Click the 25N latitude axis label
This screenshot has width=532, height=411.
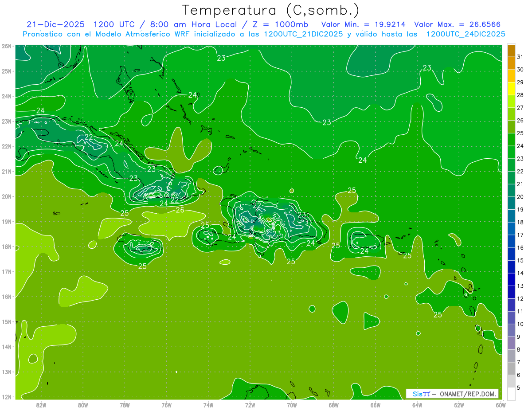[7, 71]
